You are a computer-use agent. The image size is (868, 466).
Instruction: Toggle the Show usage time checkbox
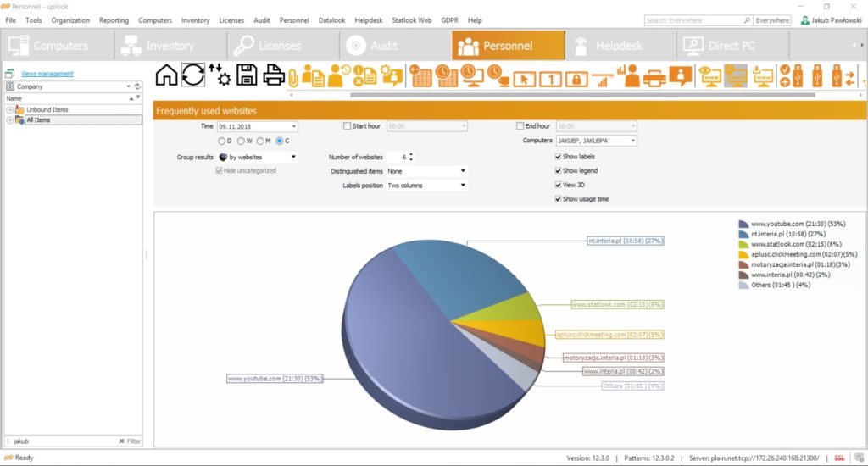(558, 199)
